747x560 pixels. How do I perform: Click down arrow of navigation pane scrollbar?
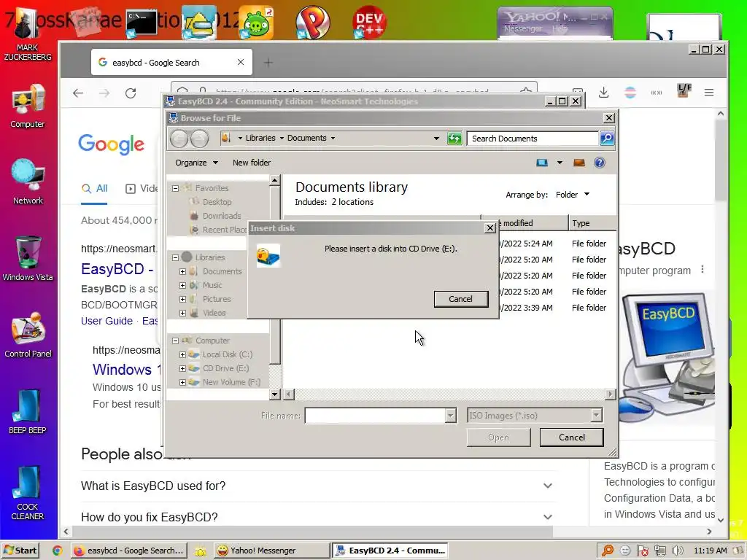coord(274,394)
